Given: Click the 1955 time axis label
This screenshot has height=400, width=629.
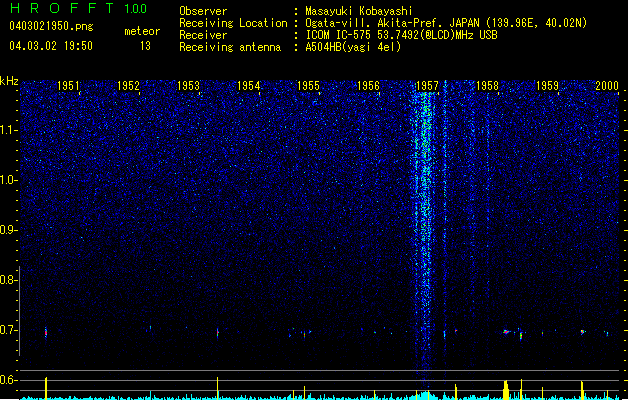Looking at the screenshot, I should 308,85.
